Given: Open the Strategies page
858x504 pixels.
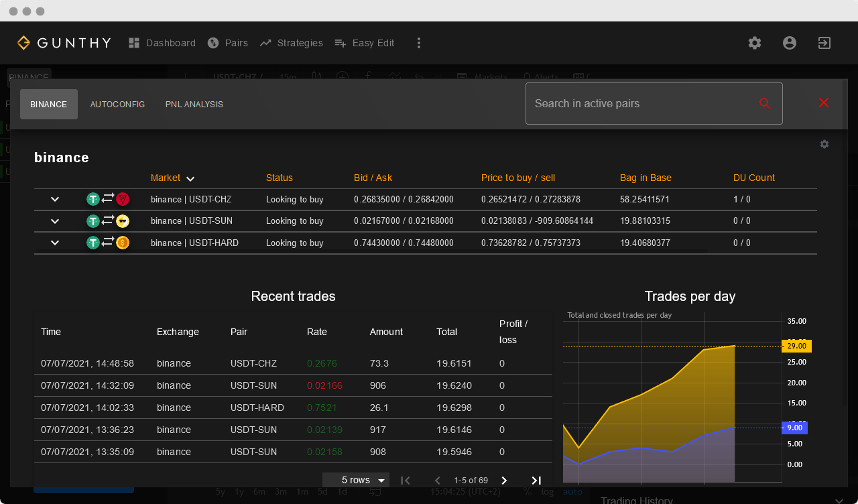Looking at the screenshot, I should pos(292,43).
